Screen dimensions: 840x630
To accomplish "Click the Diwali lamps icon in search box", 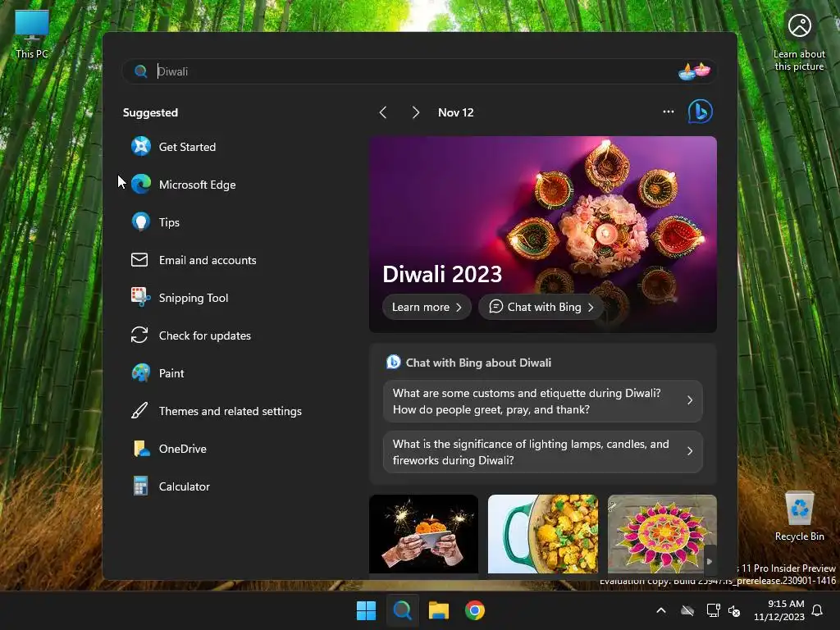I will 694,71.
